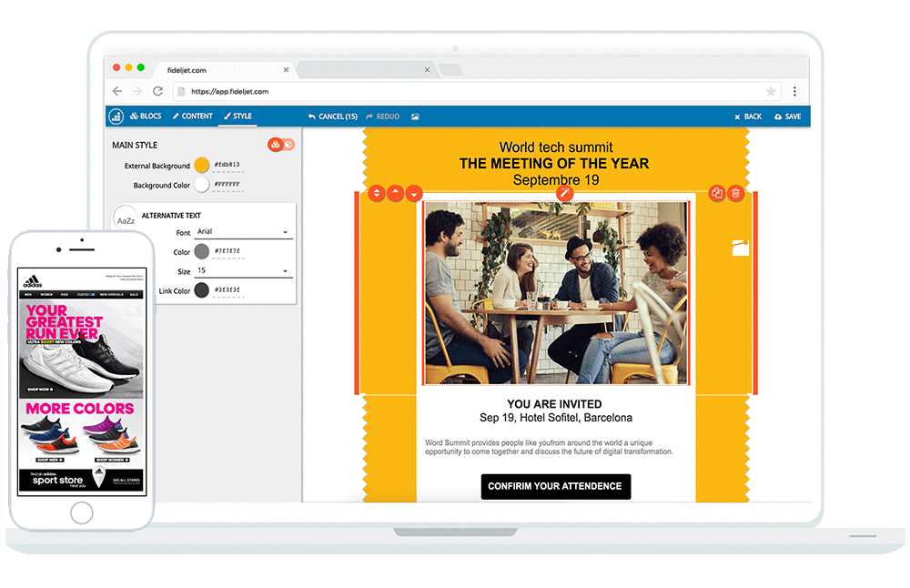Edit the #fdb813 hex value field
Image resolution: width=910 pixels, height=588 pixels.
tap(227, 166)
